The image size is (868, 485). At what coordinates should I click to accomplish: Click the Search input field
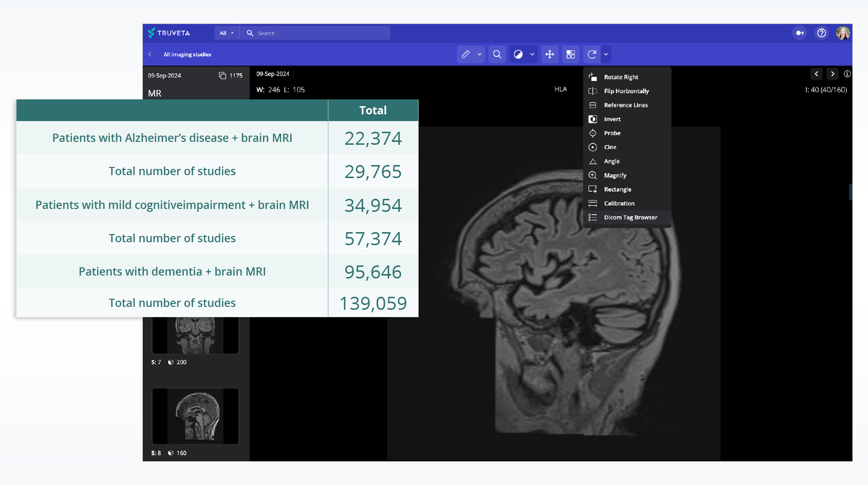[315, 33]
